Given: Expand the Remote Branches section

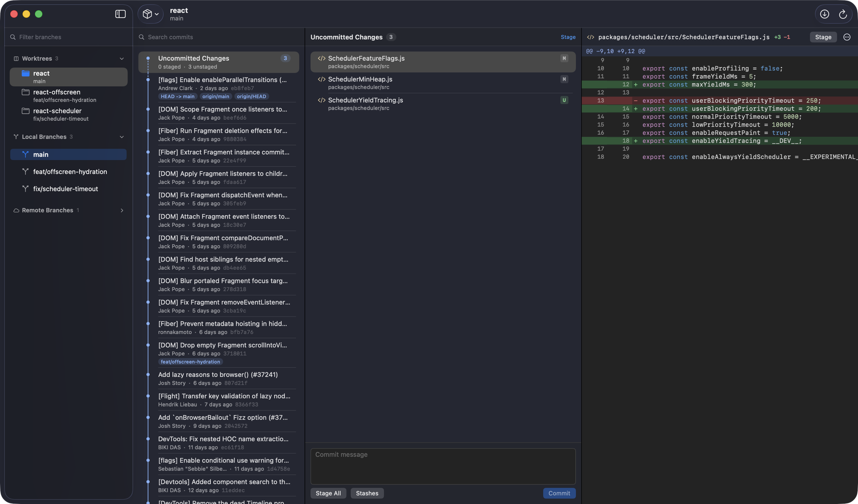Looking at the screenshot, I should (122, 211).
